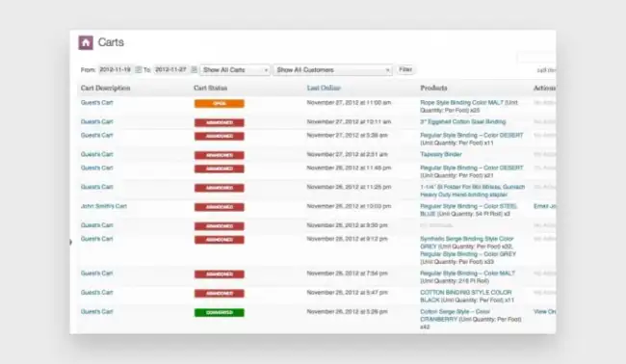The image size is (626, 364).
Task: Click the search field at top right
Action: click(x=536, y=58)
